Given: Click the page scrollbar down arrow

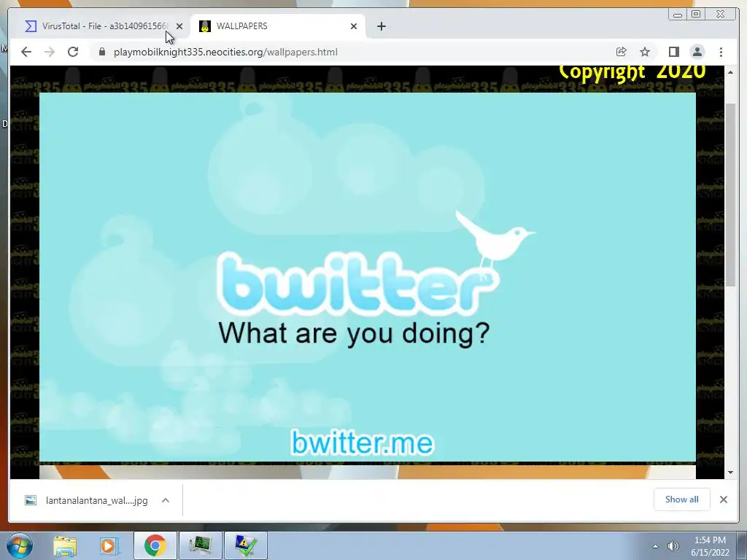Looking at the screenshot, I should (x=731, y=472).
